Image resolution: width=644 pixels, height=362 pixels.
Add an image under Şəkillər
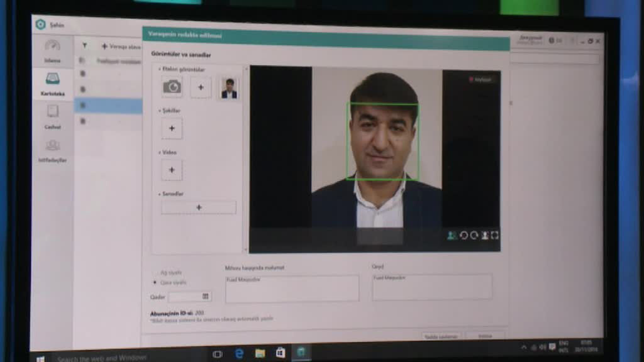pyautogui.click(x=172, y=128)
